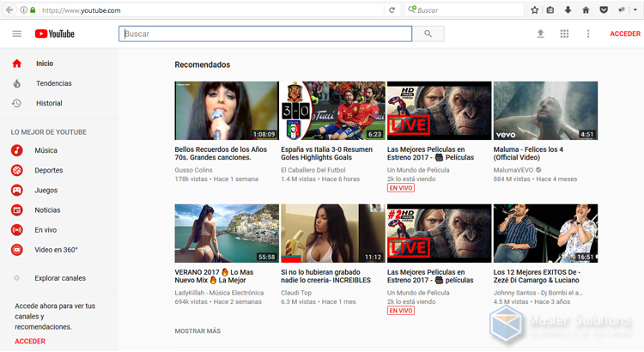
Task: Click the Juegos gamepad icon
Action: (17, 191)
